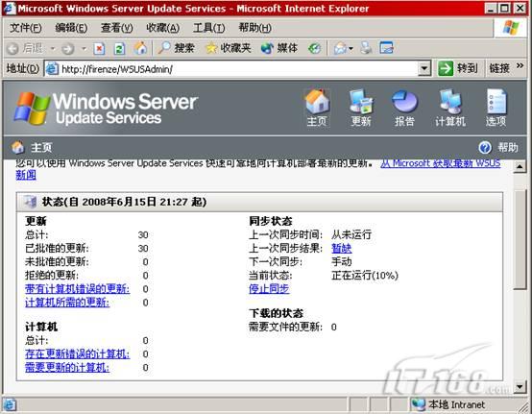Click the 状态(自 2008年6月15日 21:27 起) header

coord(124,202)
